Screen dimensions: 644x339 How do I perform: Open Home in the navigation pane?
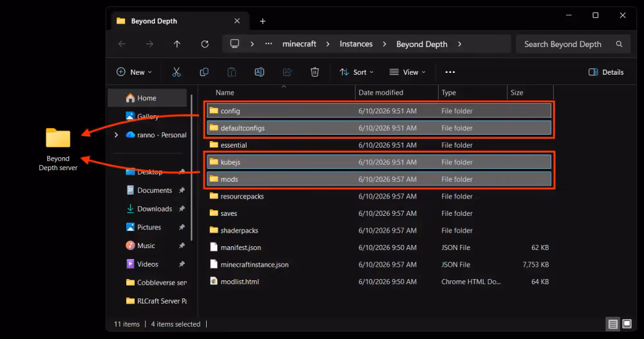(147, 98)
